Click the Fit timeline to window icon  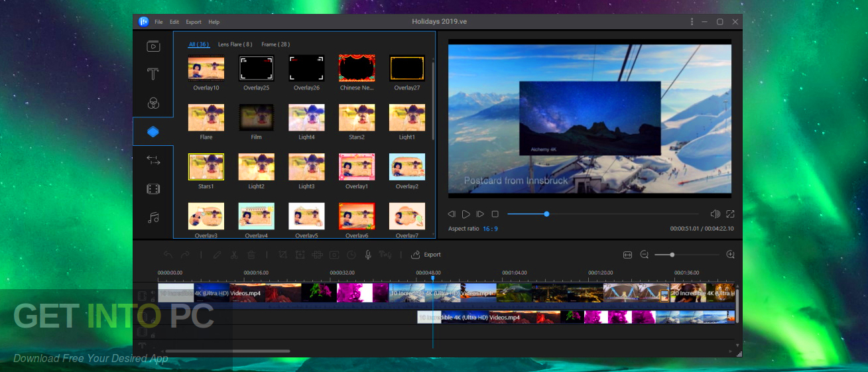(x=628, y=255)
